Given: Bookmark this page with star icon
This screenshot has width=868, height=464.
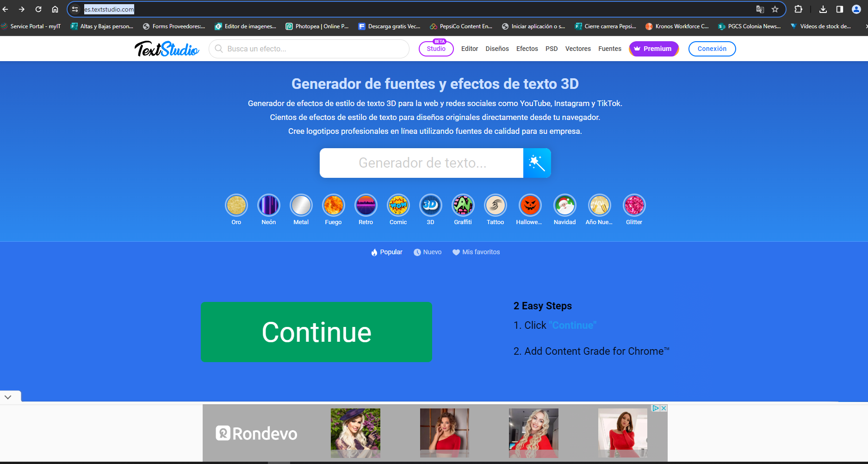Looking at the screenshot, I should 775,9.
